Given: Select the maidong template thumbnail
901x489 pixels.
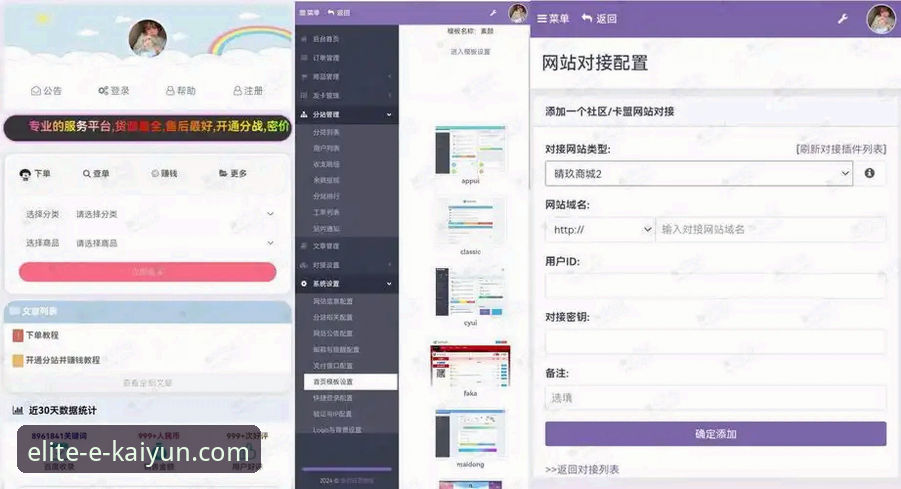Looking at the screenshot, I should (470, 434).
